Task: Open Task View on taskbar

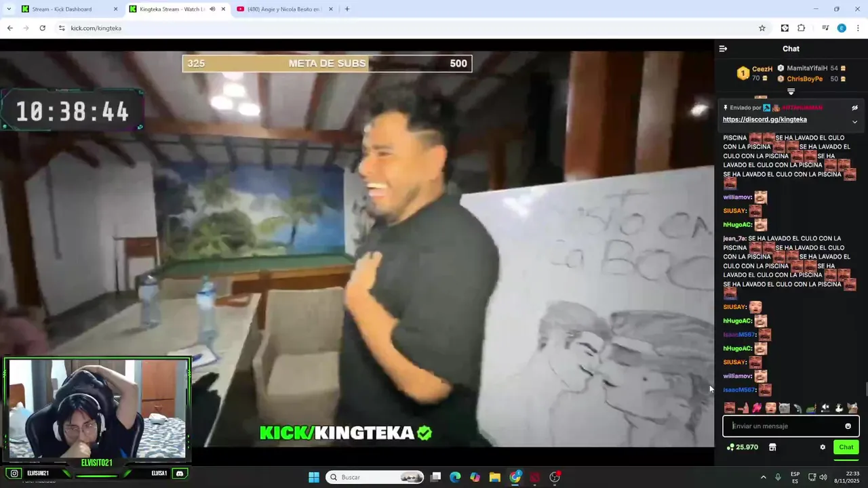Action: (435, 477)
